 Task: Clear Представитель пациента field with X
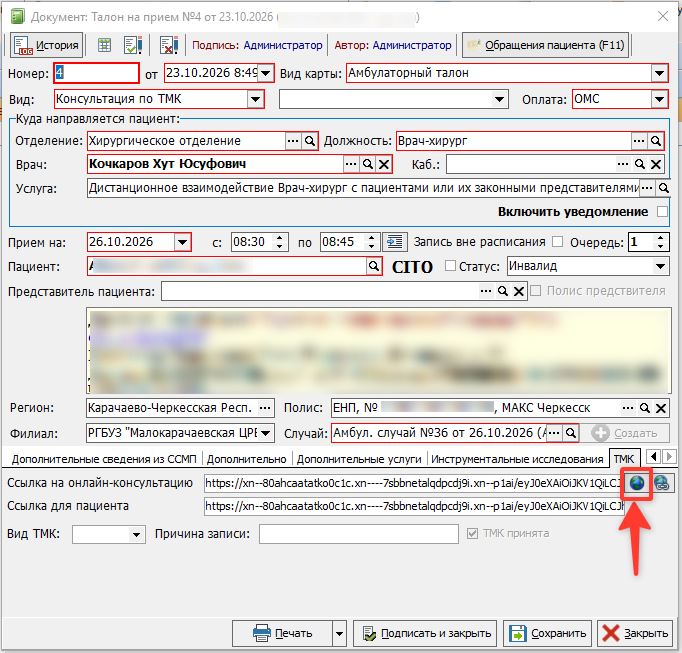pos(518,291)
